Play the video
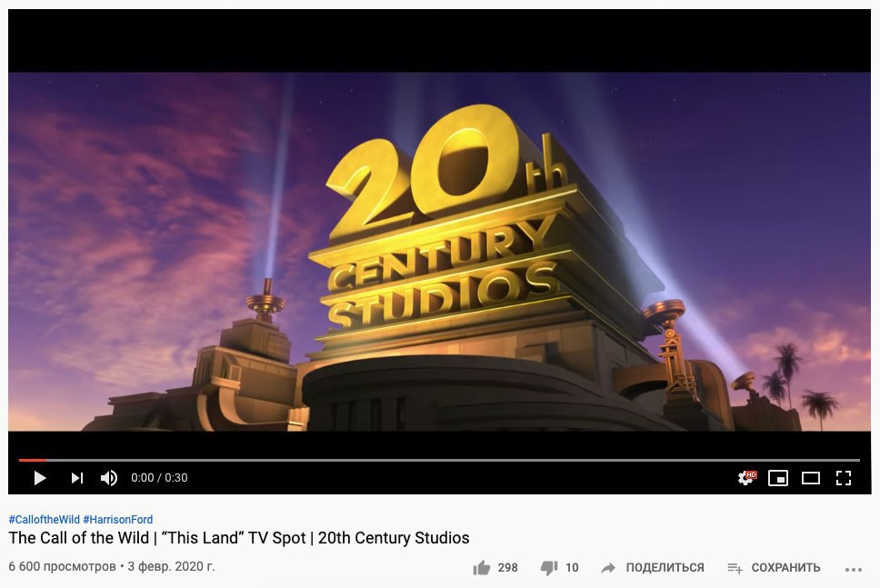Image resolution: width=880 pixels, height=588 pixels. coord(39,478)
